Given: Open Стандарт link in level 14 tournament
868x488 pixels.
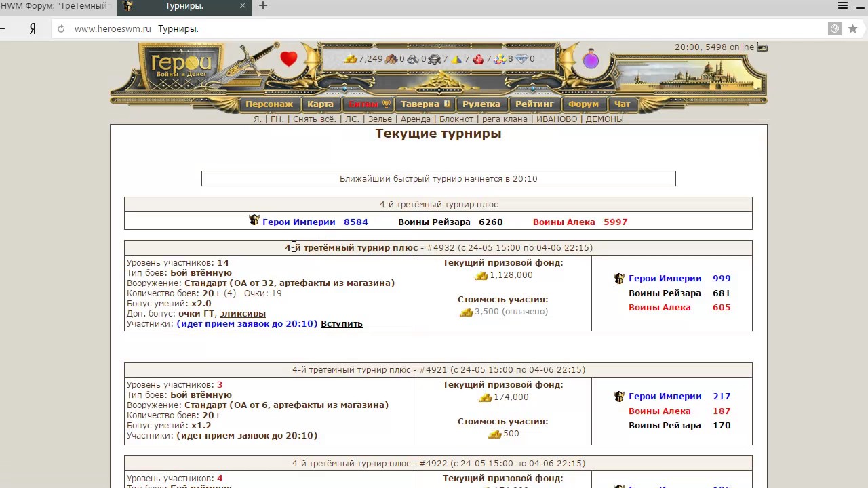Looking at the screenshot, I should pos(205,283).
